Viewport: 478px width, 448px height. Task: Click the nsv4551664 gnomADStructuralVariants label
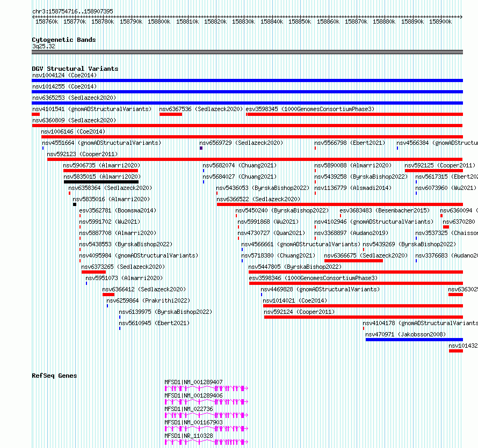click(x=102, y=143)
